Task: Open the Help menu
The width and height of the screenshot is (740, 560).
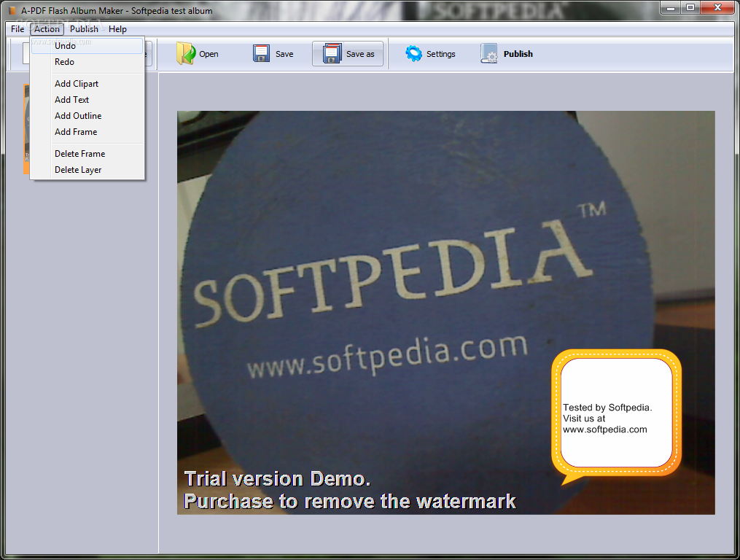Action: 117,29
